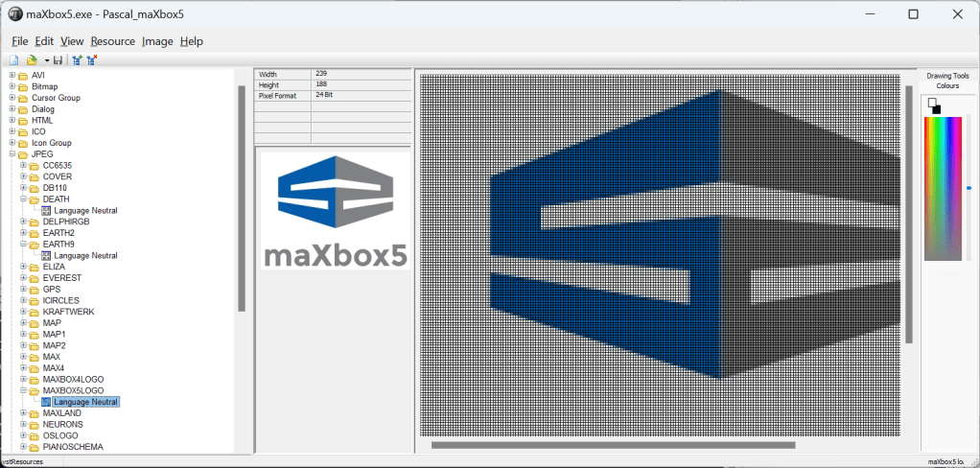Collapse the JPEG tree node
Viewport: 980px width, 468px height.
point(12,154)
